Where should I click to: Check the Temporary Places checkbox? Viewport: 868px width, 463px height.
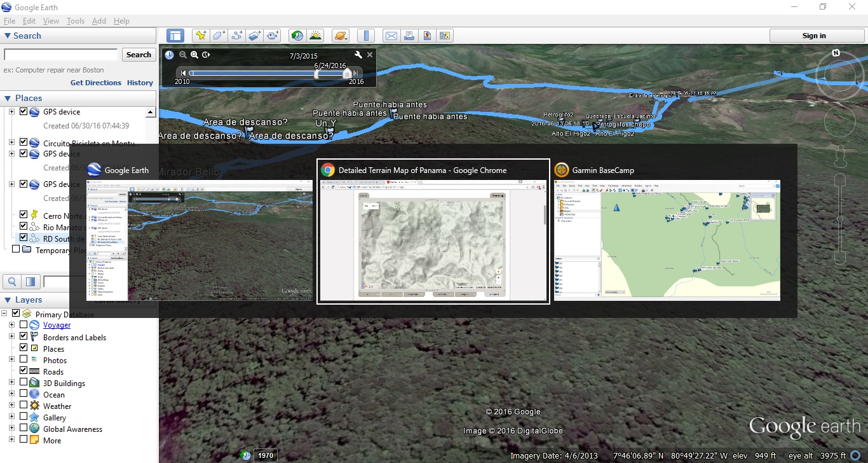(16, 249)
